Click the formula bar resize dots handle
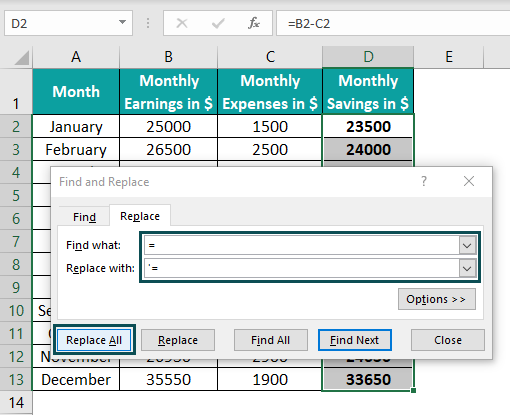Viewport: 510px width, 415px height. coord(148,23)
